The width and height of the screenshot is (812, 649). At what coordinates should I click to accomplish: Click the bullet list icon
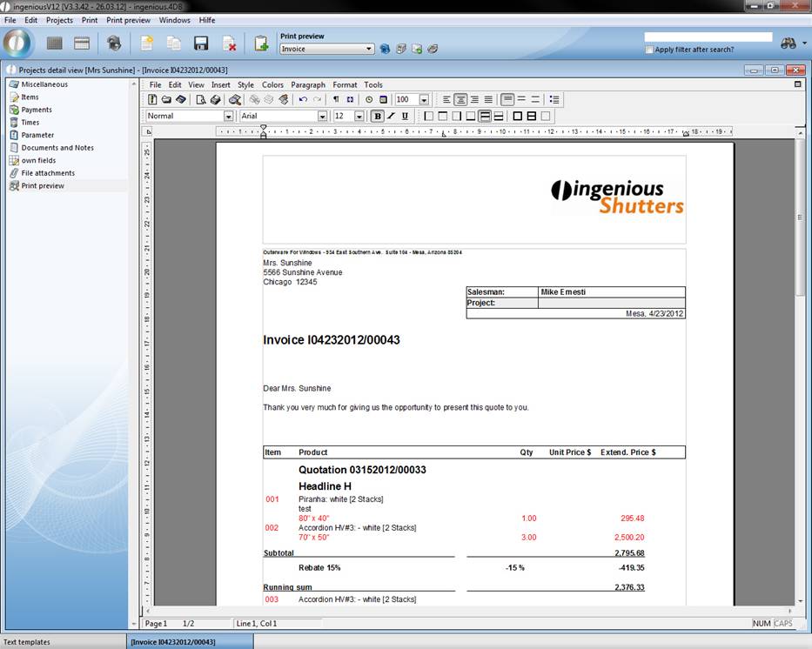[x=554, y=100]
